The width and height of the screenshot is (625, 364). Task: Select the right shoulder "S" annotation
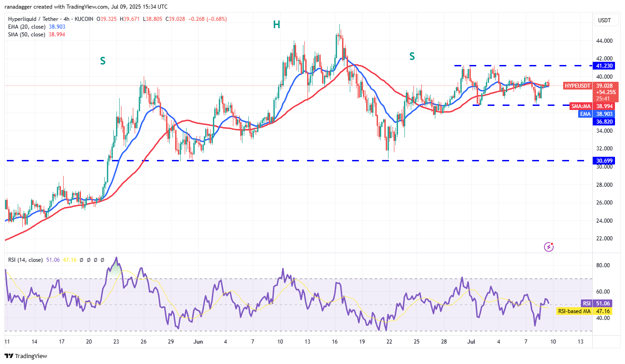tap(412, 56)
